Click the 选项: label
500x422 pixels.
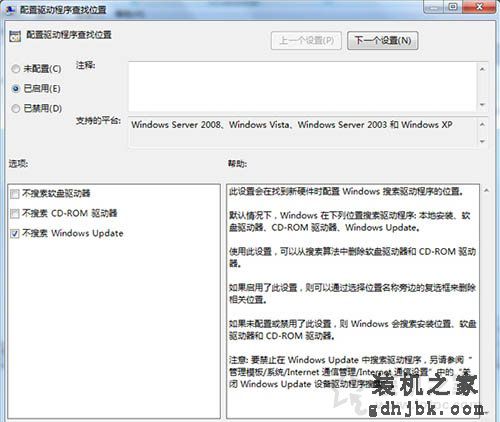pos(18,163)
